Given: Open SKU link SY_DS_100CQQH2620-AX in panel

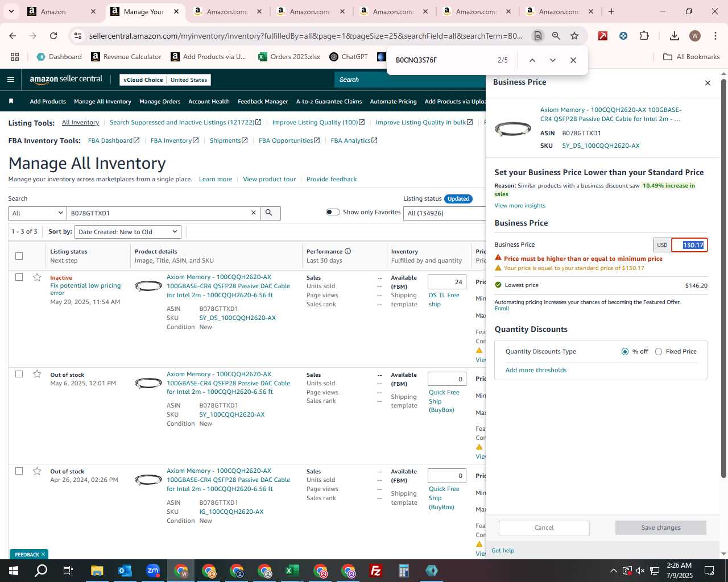Looking at the screenshot, I should tap(601, 146).
